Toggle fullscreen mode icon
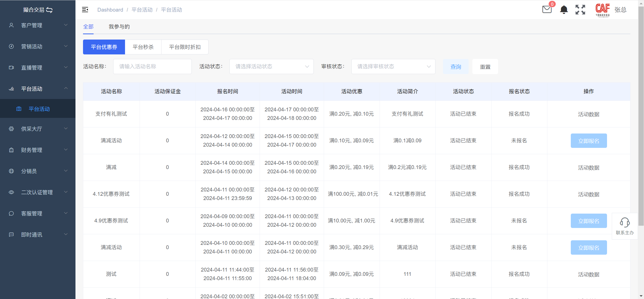This screenshot has height=299, width=644. pyautogui.click(x=580, y=10)
